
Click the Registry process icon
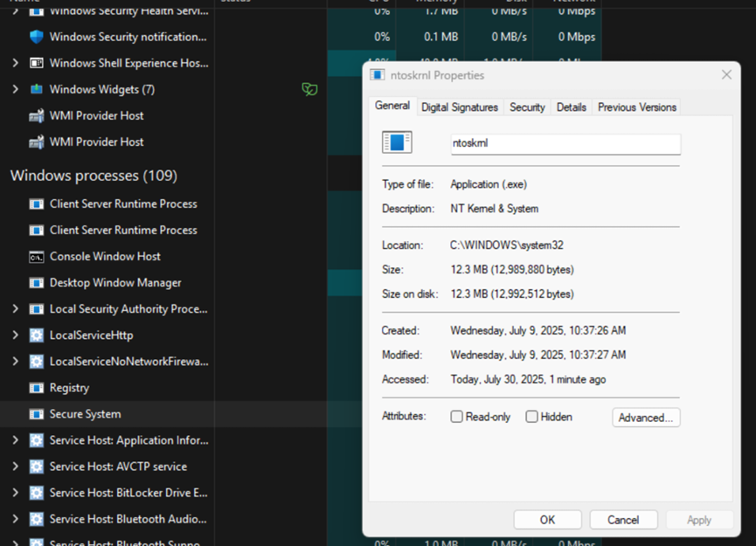(36, 388)
